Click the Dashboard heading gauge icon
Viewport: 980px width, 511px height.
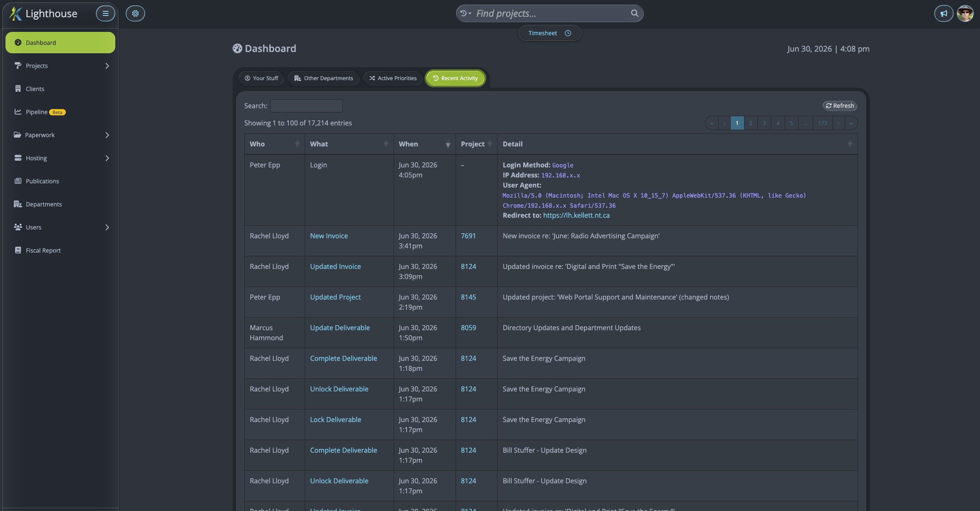[237, 49]
